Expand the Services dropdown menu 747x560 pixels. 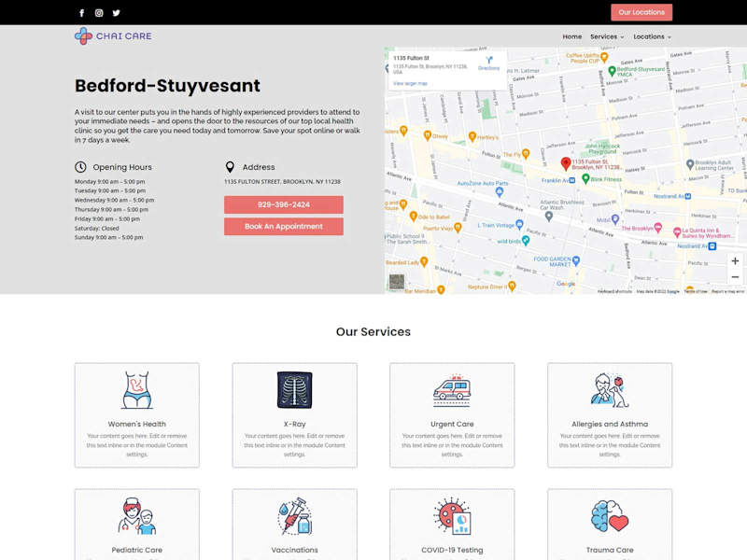click(607, 36)
